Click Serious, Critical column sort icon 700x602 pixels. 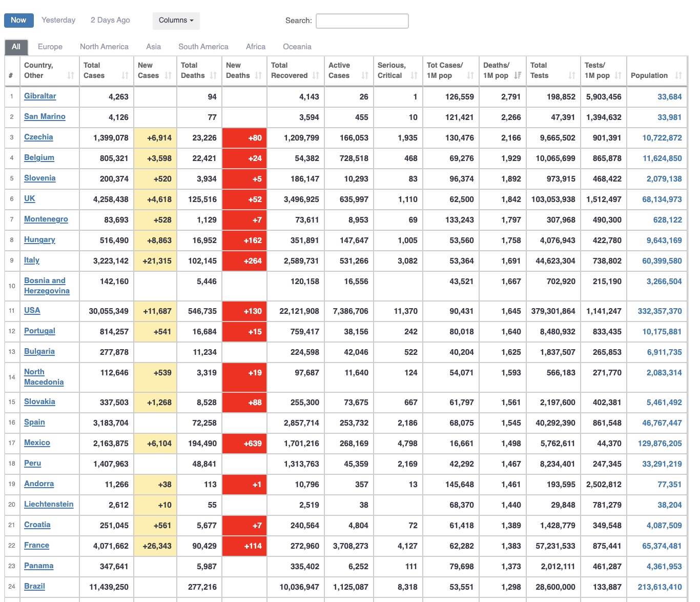point(414,75)
